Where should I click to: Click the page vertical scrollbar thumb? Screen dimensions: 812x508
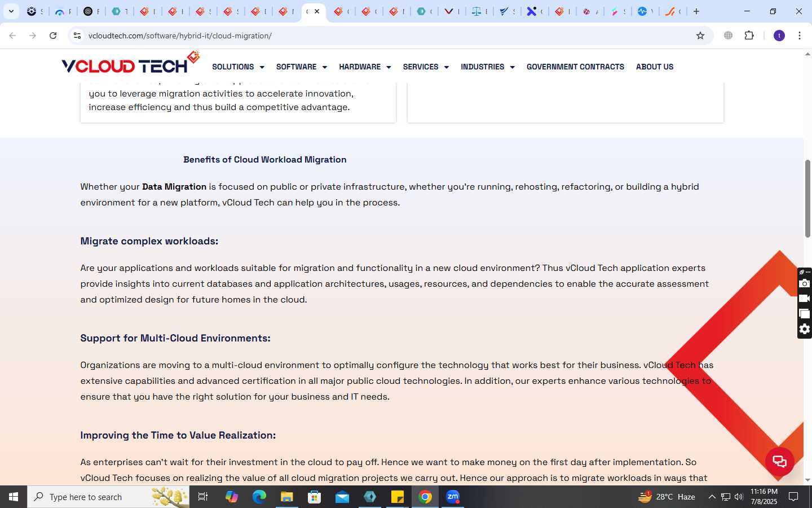[x=807, y=199]
